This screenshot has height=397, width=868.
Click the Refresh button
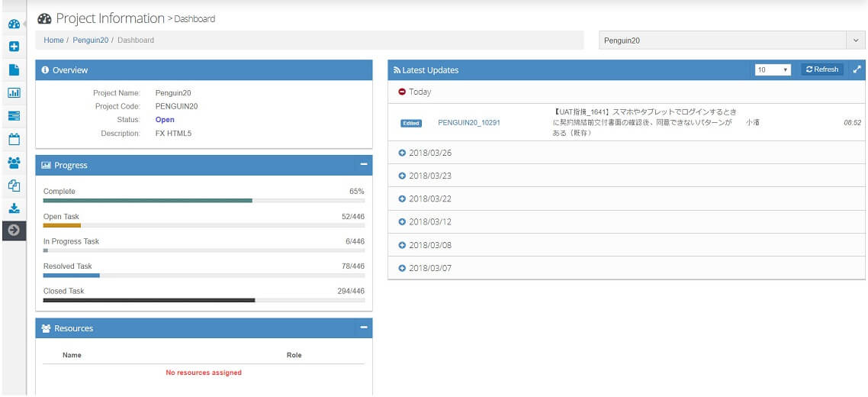[x=822, y=69]
